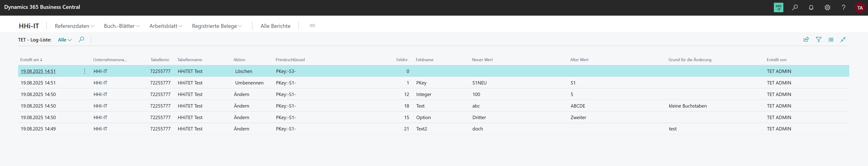Expand the Buch.-Blätter menu
The image size is (868, 166).
pyautogui.click(x=122, y=26)
